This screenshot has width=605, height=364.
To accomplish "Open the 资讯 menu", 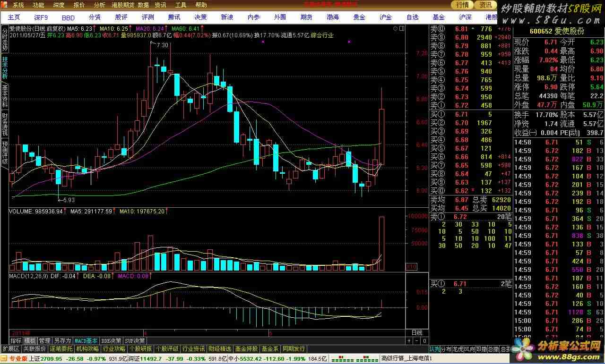I will tap(160, 5).
